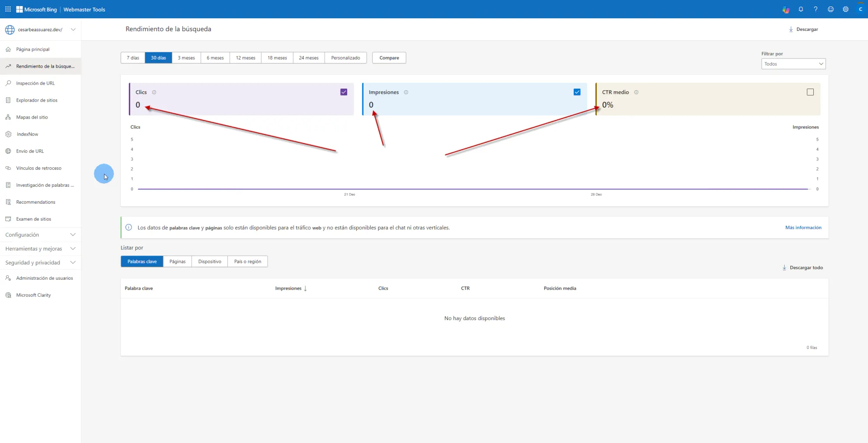Image resolution: width=868 pixels, height=443 pixels.
Task: Open the Más información link
Action: [x=803, y=228]
